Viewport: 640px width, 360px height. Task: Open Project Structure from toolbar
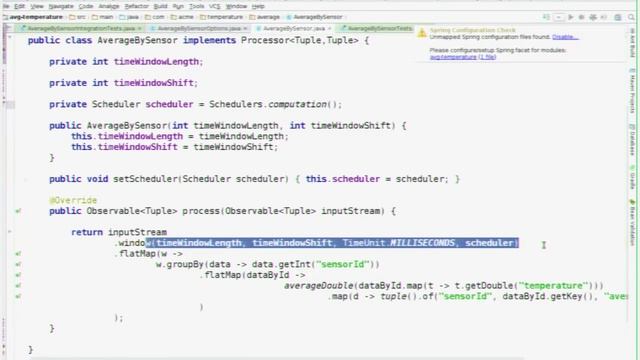point(618,17)
